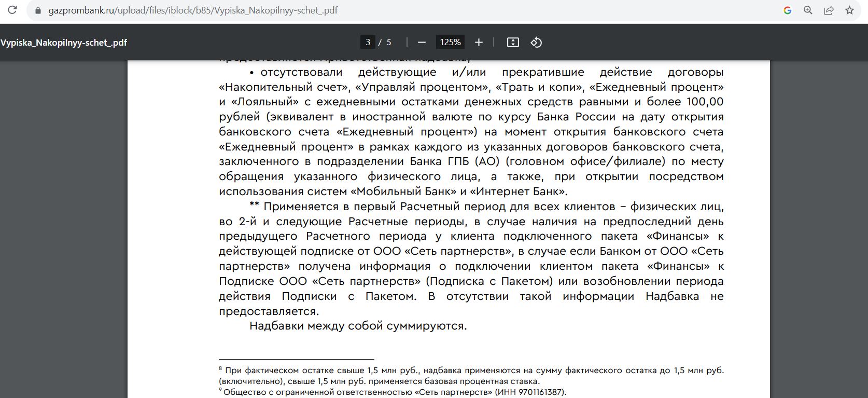Reload the page with the refresh icon
The height and width of the screenshot is (398, 868).
click(12, 10)
